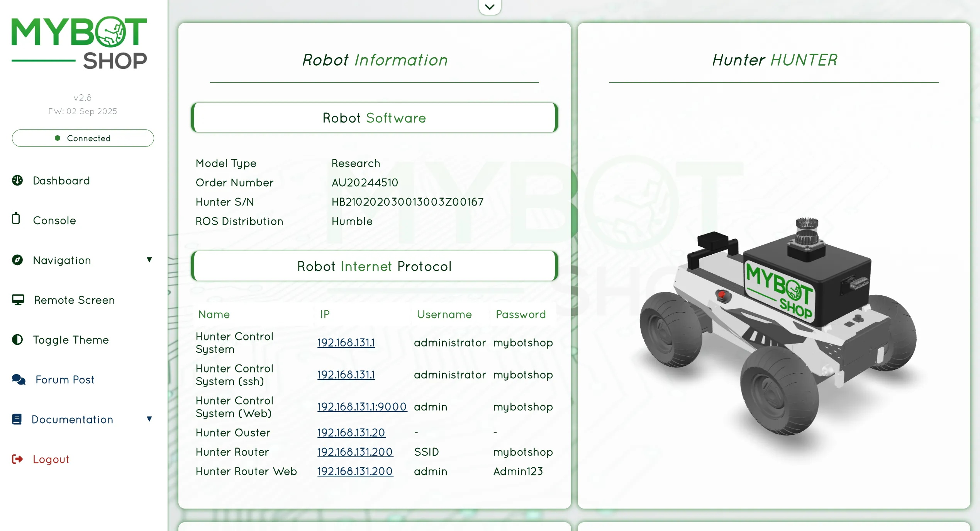Click the Robot Software section header
This screenshot has height=531, width=980.
point(374,117)
